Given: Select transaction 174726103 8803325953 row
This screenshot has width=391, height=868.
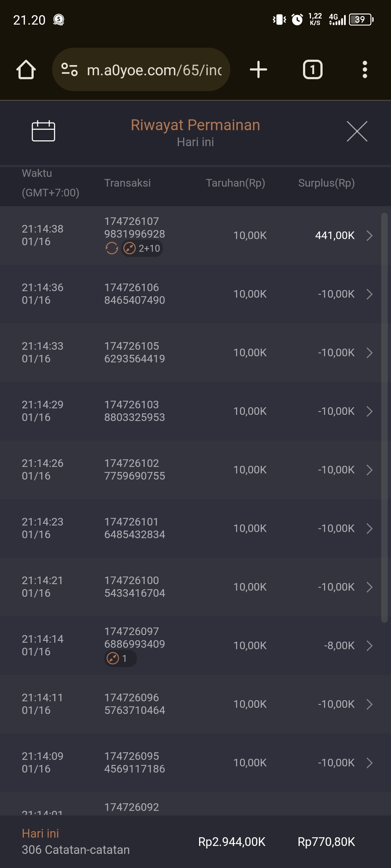Looking at the screenshot, I should [135, 411].
